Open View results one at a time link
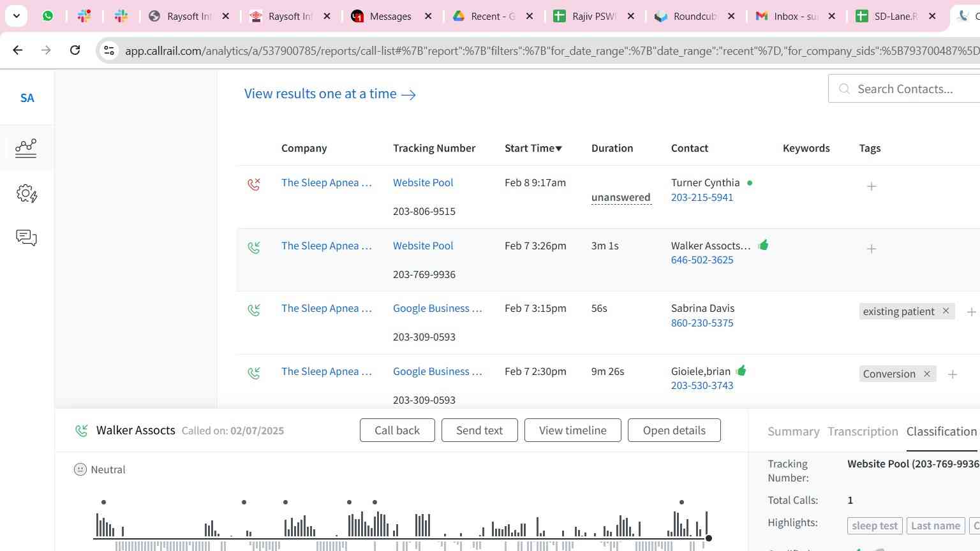 coord(330,94)
